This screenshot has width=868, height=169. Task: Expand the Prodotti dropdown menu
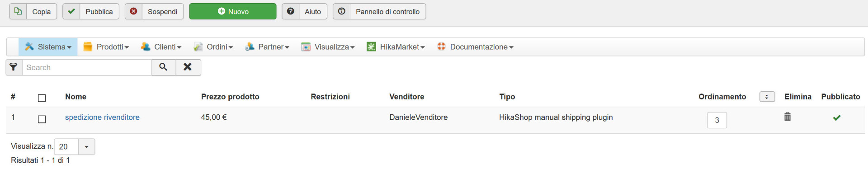[x=106, y=47]
